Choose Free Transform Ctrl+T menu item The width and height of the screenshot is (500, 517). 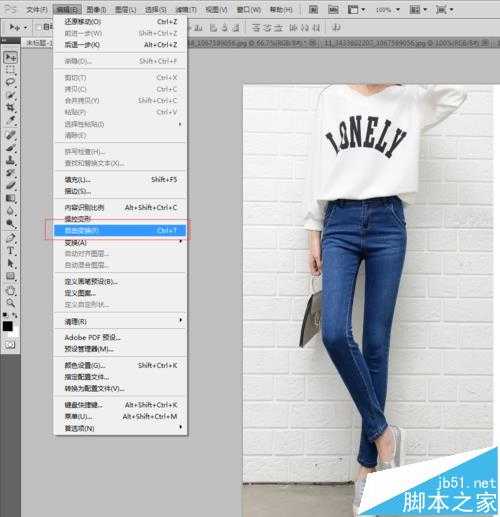120,230
